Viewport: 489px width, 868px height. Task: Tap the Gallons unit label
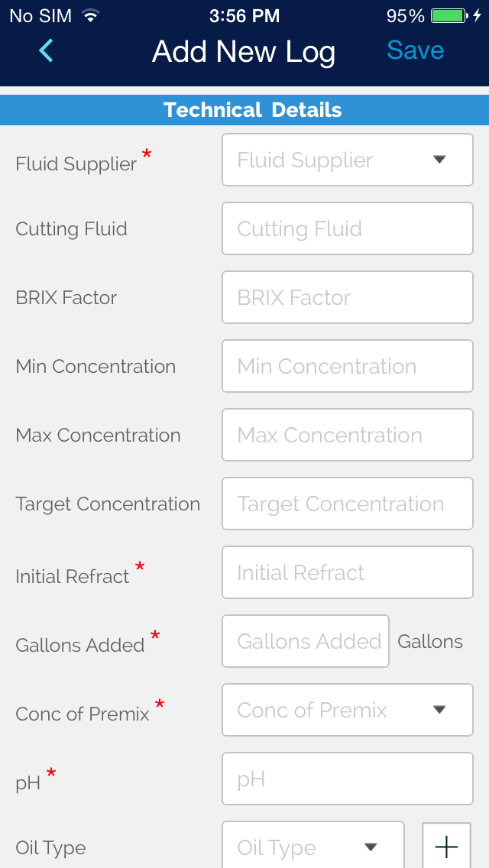(430, 641)
